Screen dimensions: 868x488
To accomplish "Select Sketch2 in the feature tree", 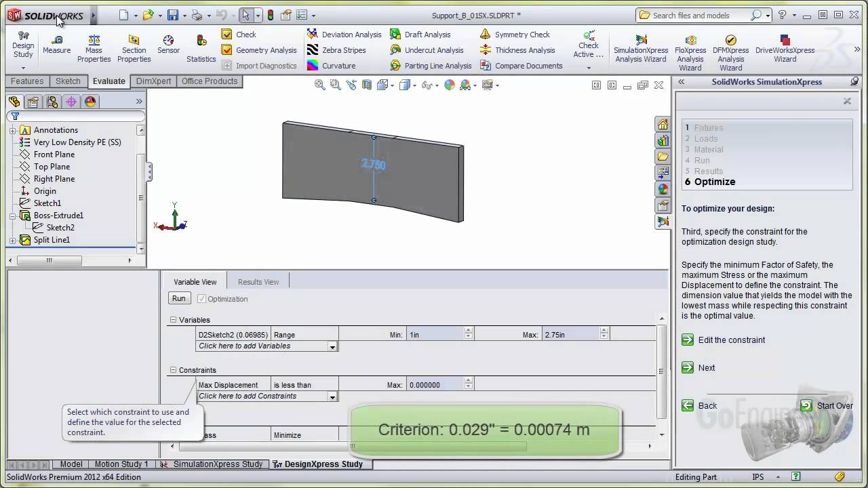I will pos(60,228).
